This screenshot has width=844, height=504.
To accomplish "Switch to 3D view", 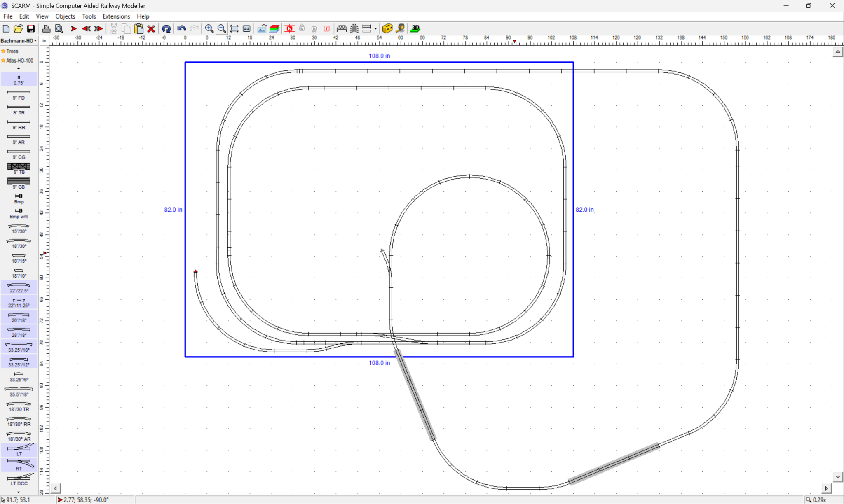I will 415,28.
